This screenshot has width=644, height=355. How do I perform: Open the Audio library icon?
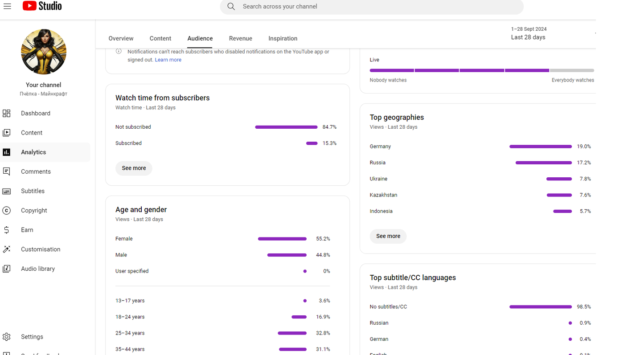[x=7, y=269]
